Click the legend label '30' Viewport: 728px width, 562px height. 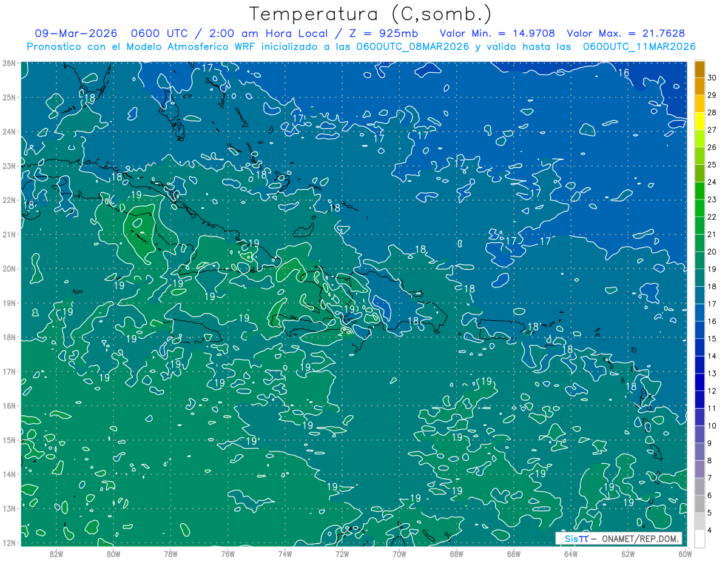tap(712, 78)
